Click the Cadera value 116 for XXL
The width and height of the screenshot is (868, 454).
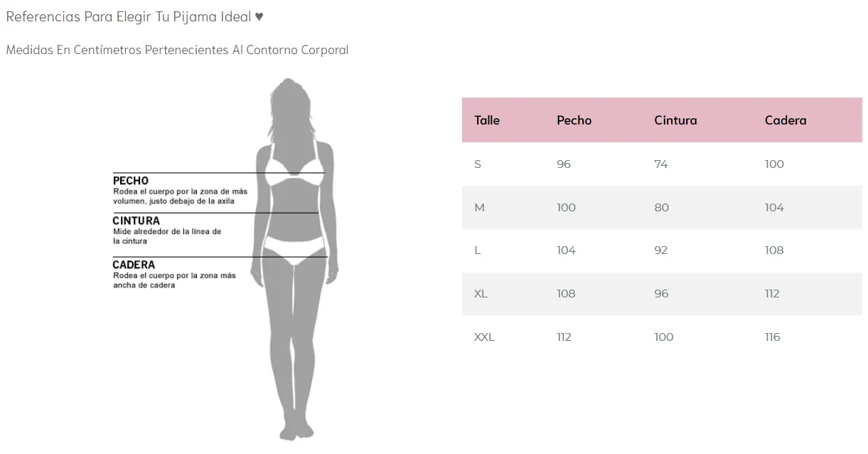click(773, 337)
